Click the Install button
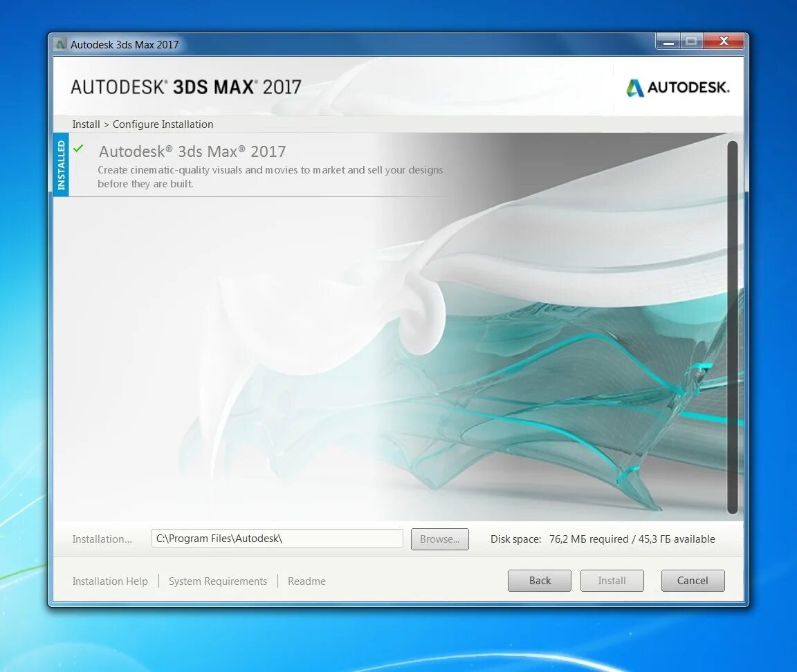This screenshot has height=672, width=797. click(612, 581)
